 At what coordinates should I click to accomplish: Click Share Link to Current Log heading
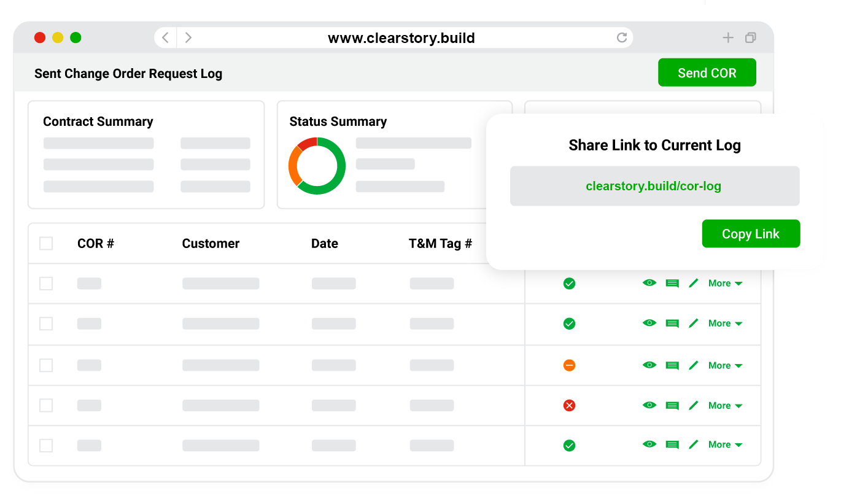(x=655, y=145)
